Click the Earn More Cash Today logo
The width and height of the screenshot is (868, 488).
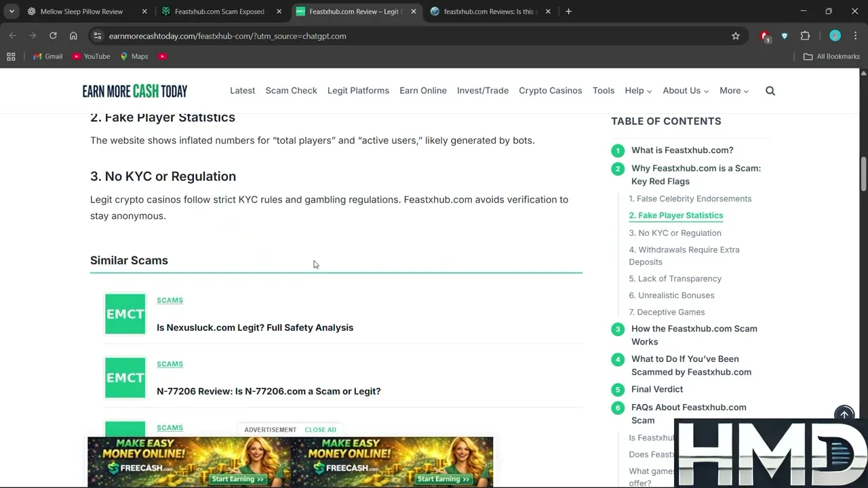[x=135, y=91]
